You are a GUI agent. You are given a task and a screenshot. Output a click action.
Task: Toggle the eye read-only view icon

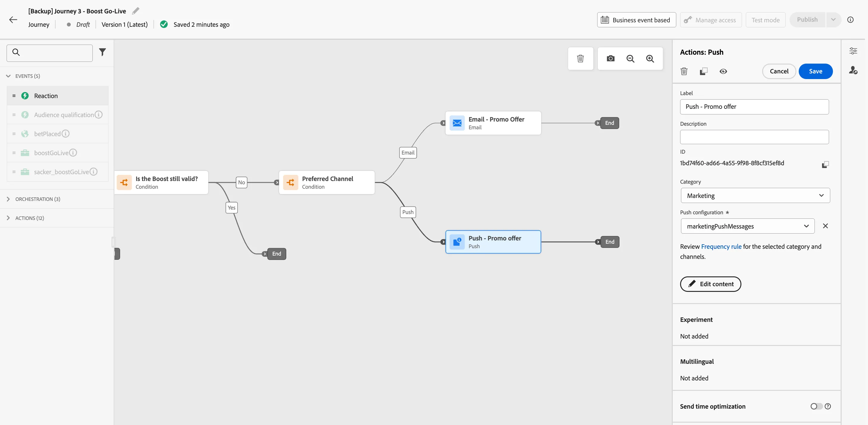[723, 71]
